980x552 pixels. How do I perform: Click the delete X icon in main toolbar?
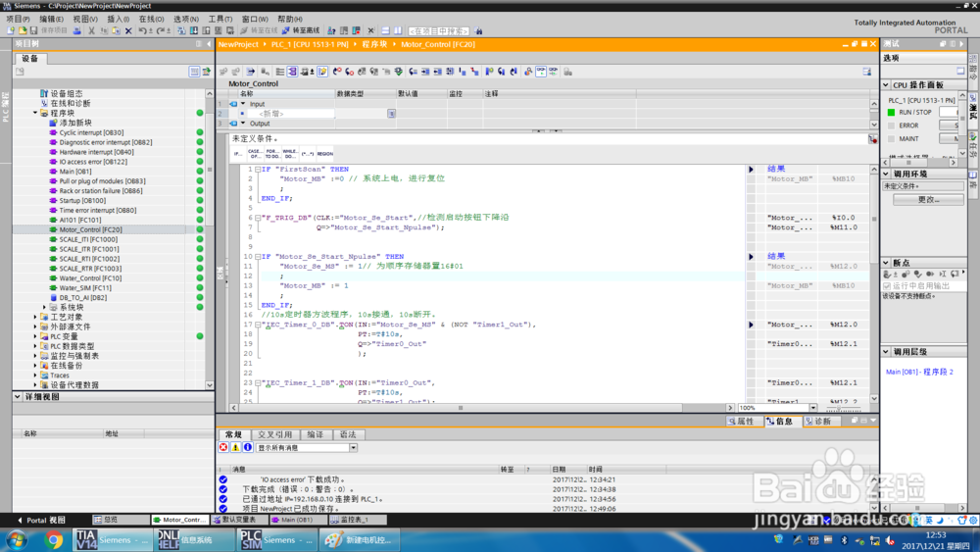point(128,30)
